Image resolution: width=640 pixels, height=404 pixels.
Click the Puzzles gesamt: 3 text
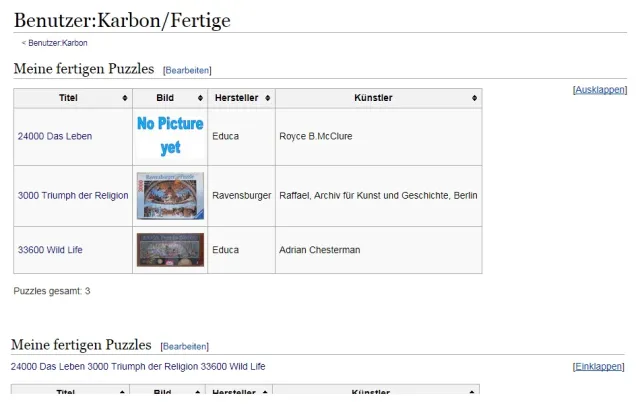click(52, 291)
